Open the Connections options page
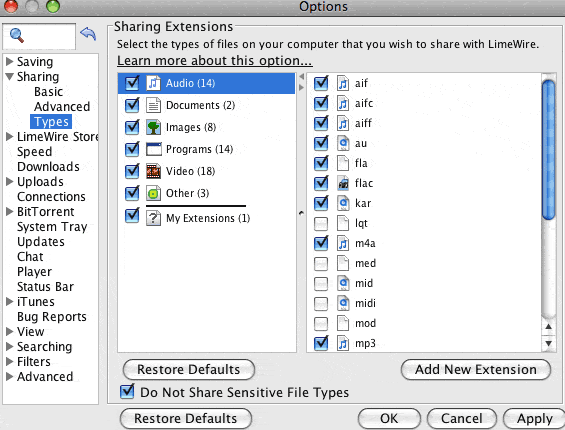This screenshot has width=565, height=430. point(51,197)
